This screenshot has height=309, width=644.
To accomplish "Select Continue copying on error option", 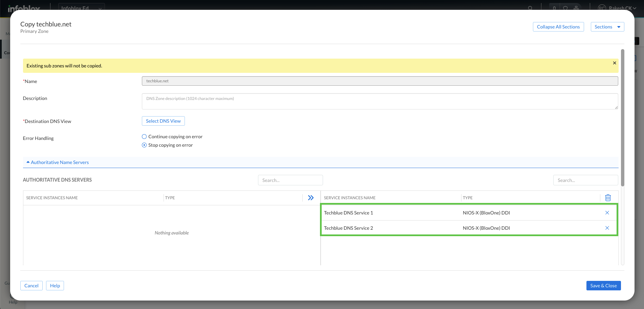I will [144, 137].
